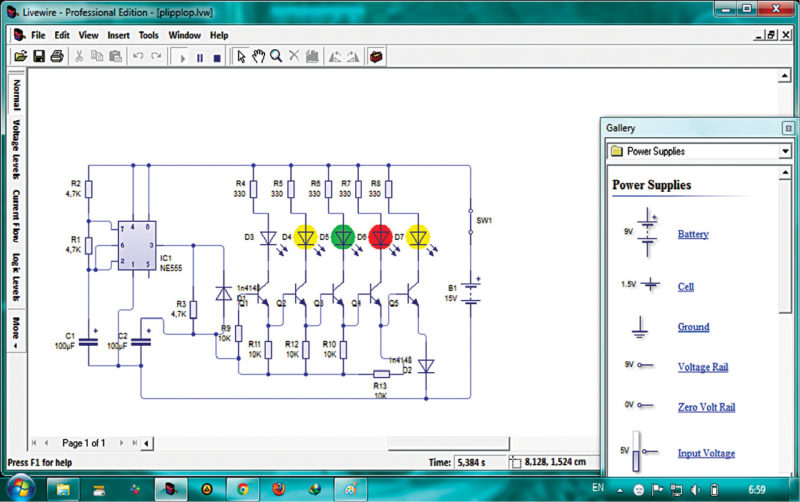
Task: Select the hand pan tool
Action: (258, 57)
